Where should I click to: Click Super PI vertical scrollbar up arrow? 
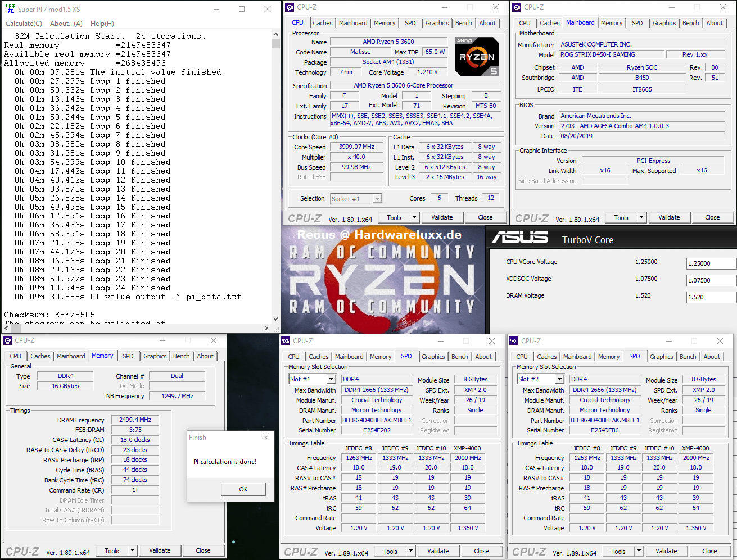[x=275, y=35]
